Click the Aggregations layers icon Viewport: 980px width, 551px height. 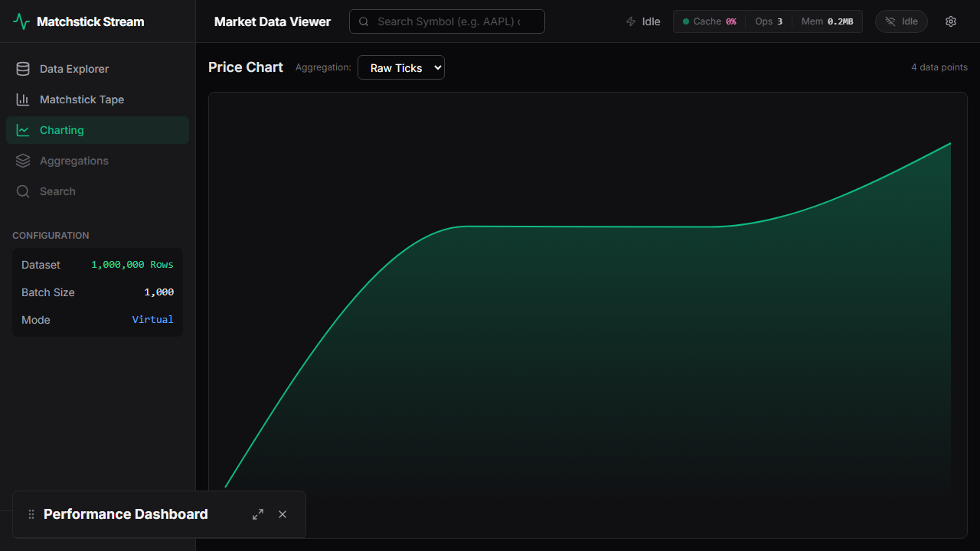pyautogui.click(x=23, y=161)
